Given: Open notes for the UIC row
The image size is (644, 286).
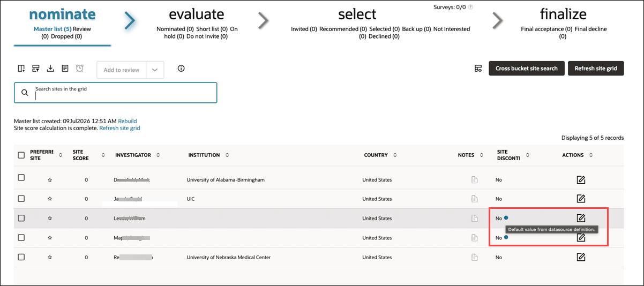Looking at the screenshot, I should [x=474, y=199].
